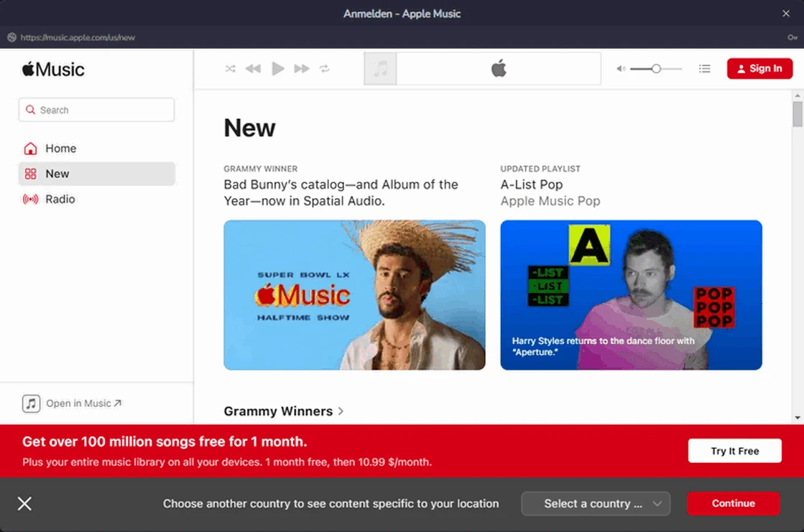
Task: Adjust the volume slider
Action: coord(655,68)
